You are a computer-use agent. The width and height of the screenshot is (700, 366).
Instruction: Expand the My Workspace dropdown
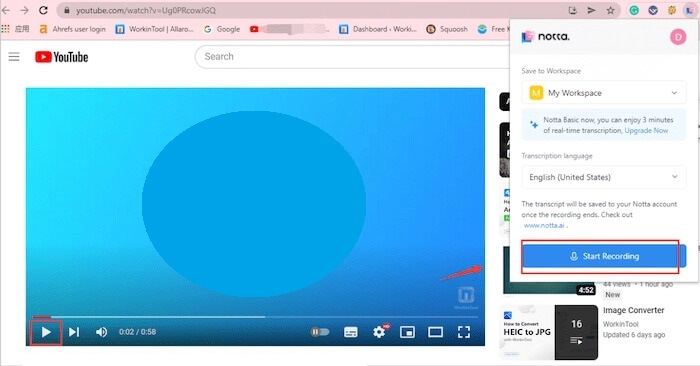(x=604, y=93)
